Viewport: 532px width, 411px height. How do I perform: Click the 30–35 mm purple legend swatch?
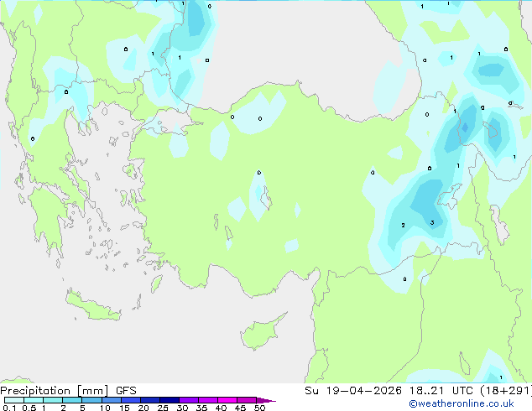(188, 400)
